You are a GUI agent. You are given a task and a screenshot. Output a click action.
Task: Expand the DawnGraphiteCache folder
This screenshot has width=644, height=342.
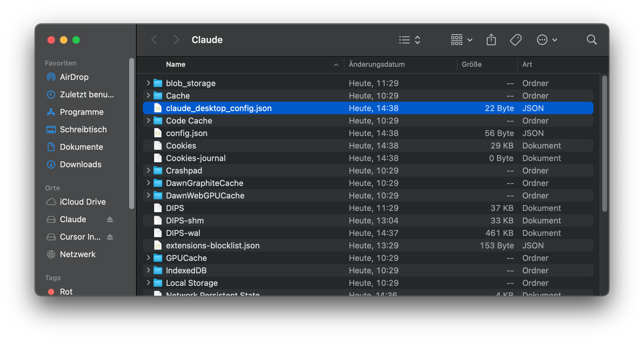click(x=148, y=183)
